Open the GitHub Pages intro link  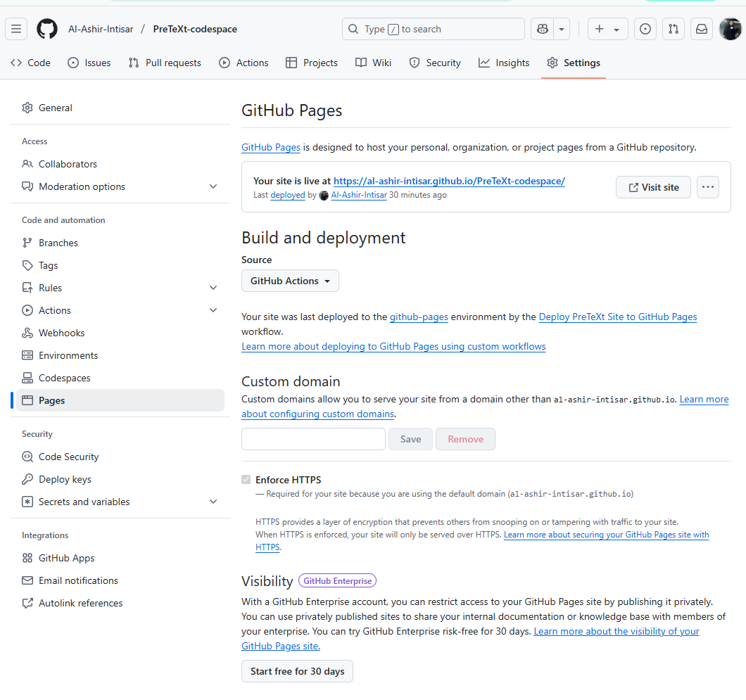tap(271, 148)
